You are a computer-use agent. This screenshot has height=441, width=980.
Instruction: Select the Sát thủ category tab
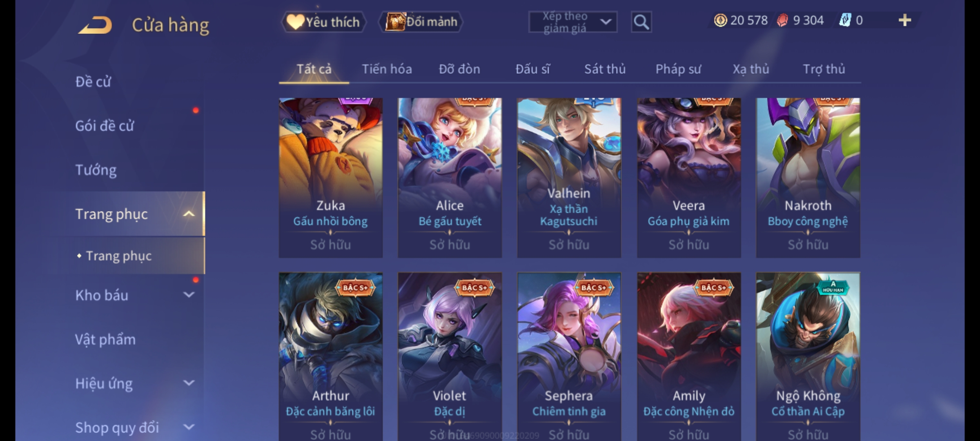(x=605, y=69)
